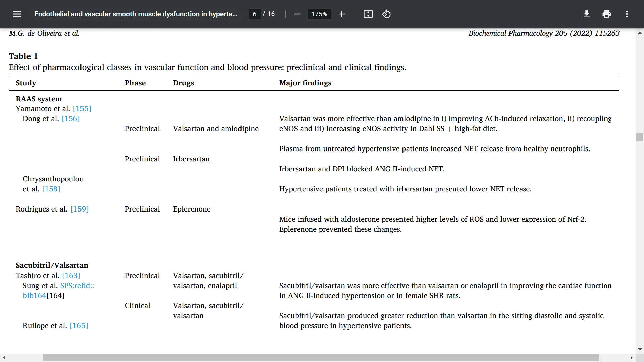The image size is (644, 362).
Task: Click the document title in toolbar
Action: pyautogui.click(x=136, y=14)
